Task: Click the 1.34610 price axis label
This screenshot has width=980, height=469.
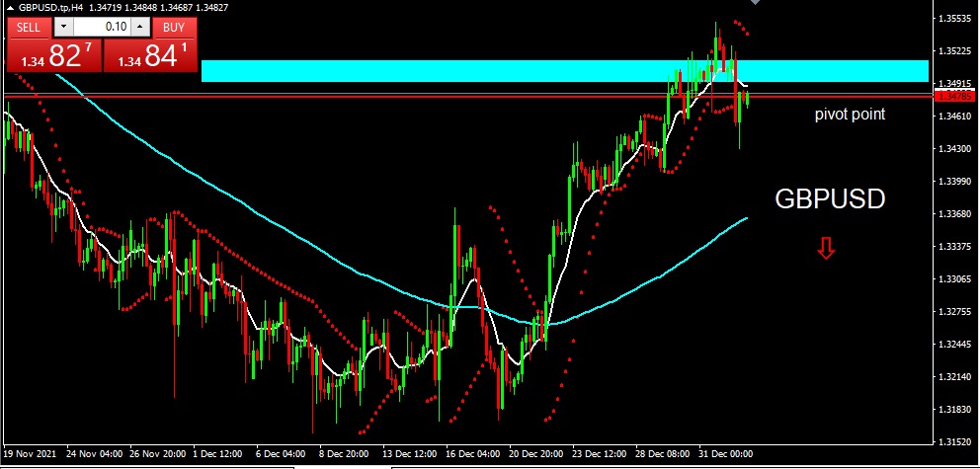Action: click(x=954, y=117)
